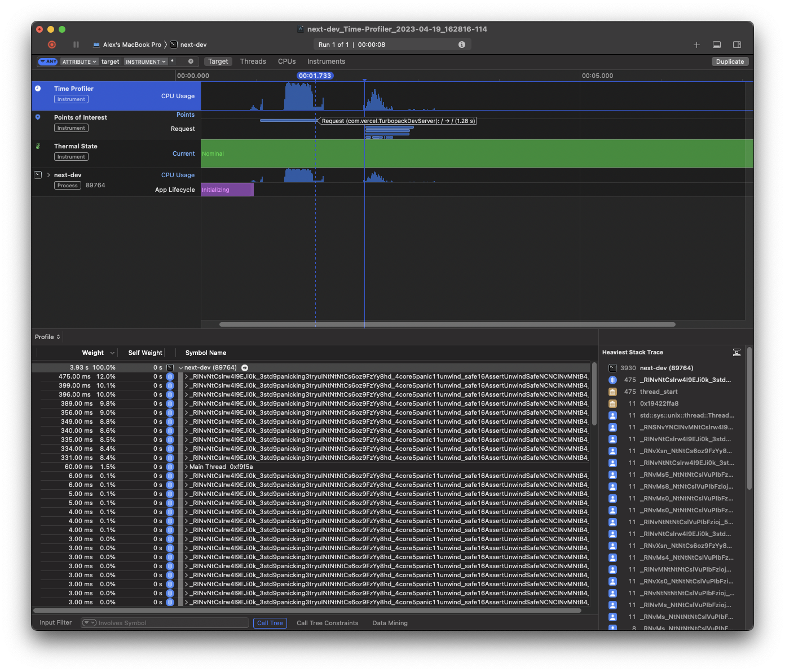Sort by Symbol Name column
The image size is (785, 672).
[x=206, y=353]
